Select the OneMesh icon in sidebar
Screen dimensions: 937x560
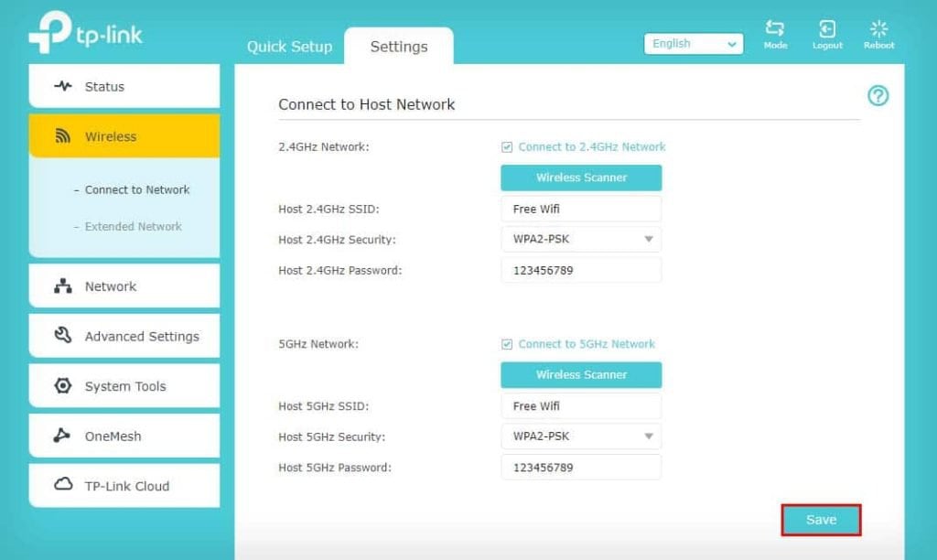tap(61, 436)
